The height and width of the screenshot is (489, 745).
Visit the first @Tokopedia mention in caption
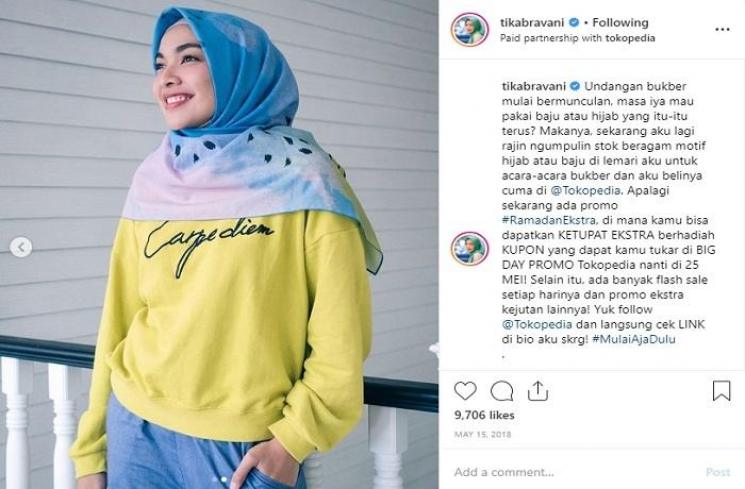point(586,191)
